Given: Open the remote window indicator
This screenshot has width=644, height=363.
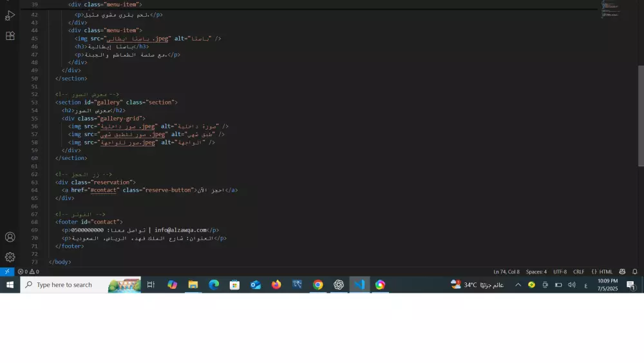Looking at the screenshot, I should click(x=7, y=271).
